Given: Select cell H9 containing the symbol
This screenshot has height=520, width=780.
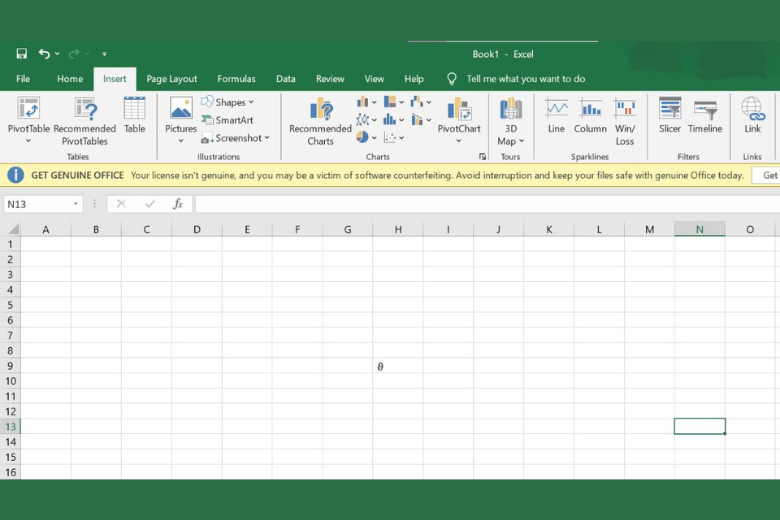Looking at the screenshot, I should pos(398,366).
